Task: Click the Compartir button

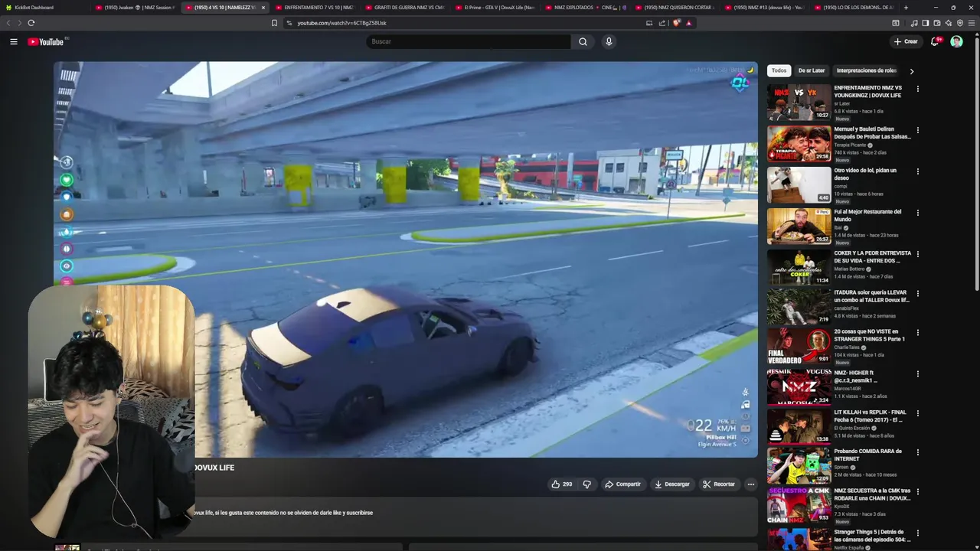Action: point(622,484)
